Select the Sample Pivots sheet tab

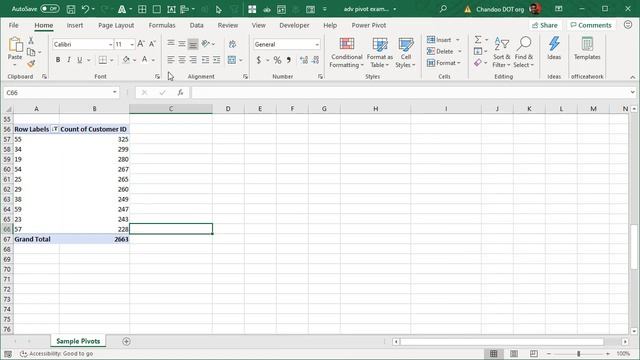coord(78,341)
